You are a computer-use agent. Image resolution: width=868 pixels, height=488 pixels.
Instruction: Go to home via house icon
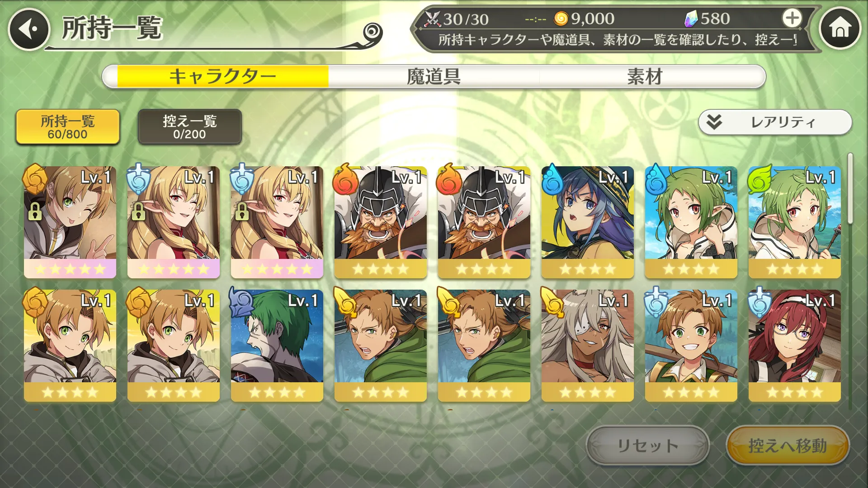coord(840,28)
